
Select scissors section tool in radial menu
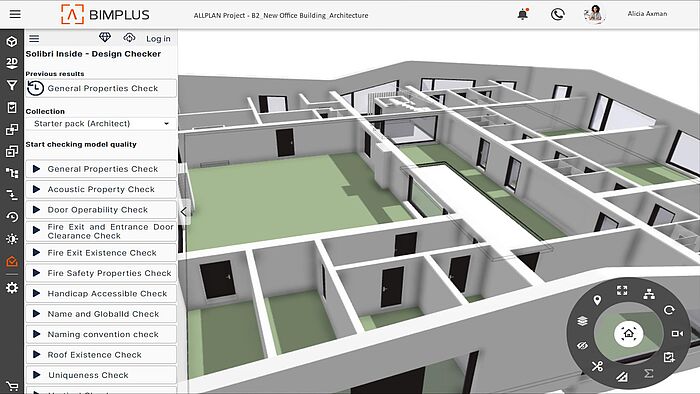[597, 367]
